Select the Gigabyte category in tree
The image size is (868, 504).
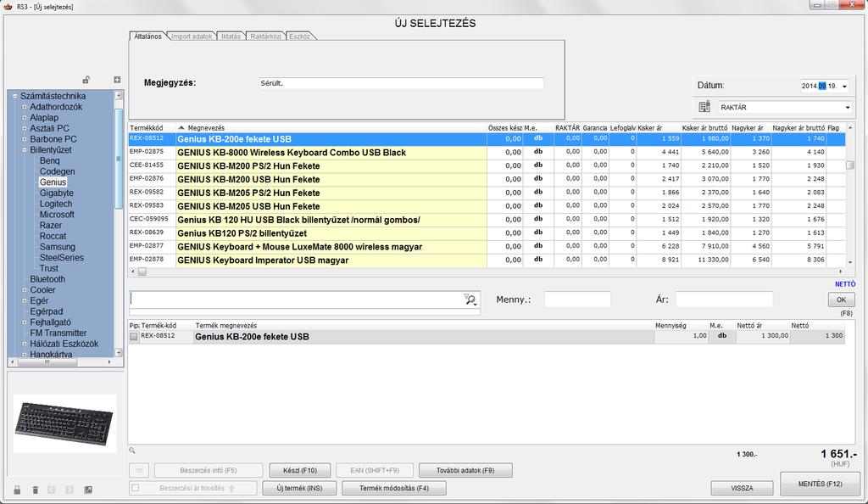pos(57,193)
